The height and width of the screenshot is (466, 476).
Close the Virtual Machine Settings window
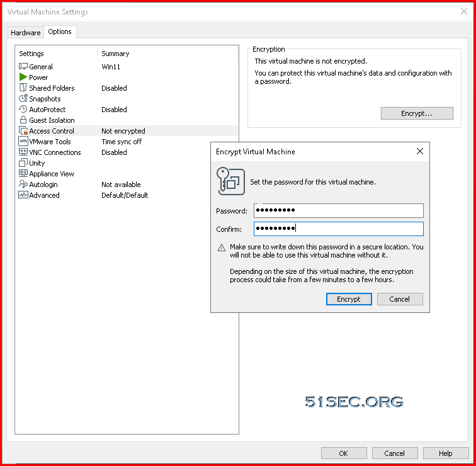coord(464,11)
